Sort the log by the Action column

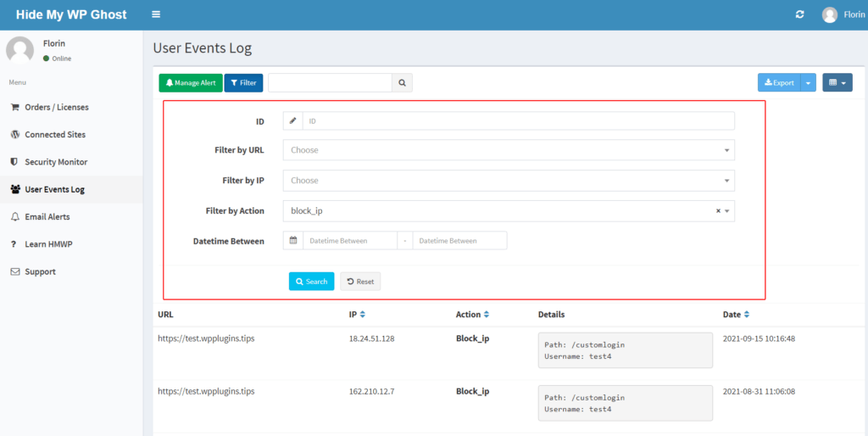point(487,315)
